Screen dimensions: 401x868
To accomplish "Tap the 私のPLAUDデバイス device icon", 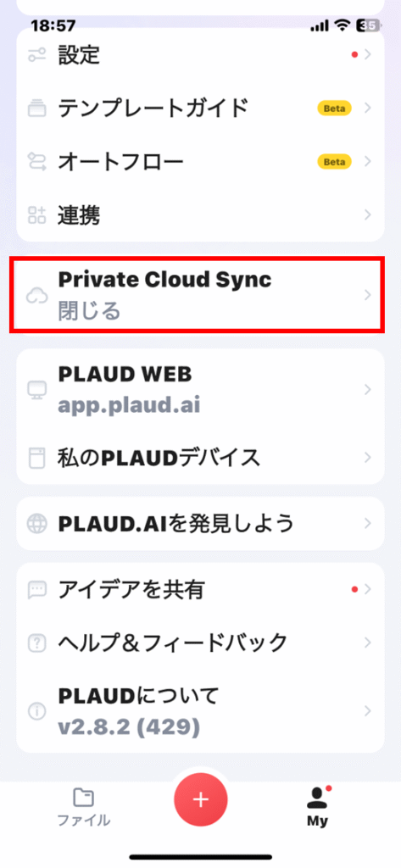I will pyautogui.click(x=36, y=458).
